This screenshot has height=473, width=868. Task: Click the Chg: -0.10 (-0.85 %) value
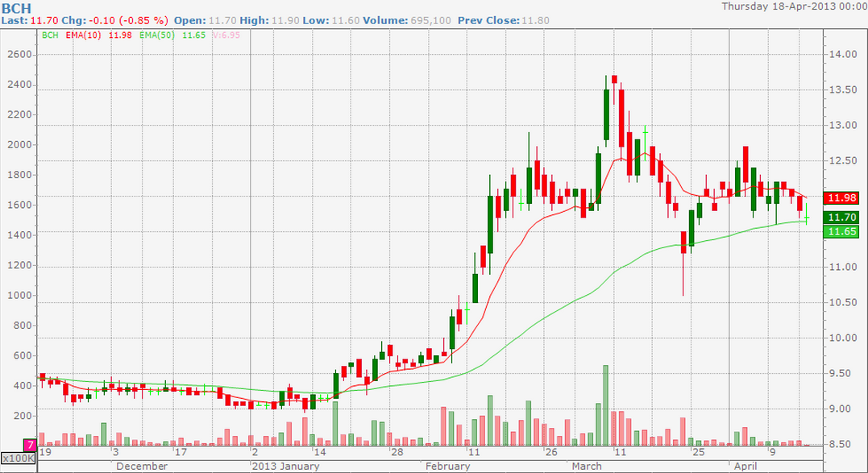coord(130,20)
